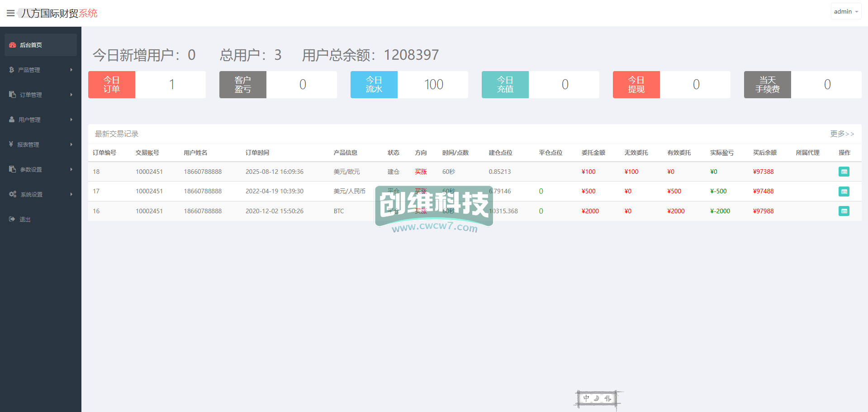
Task: Select the order time 2022-04-19 10:39:30
Action: click(x=275, y=192)
